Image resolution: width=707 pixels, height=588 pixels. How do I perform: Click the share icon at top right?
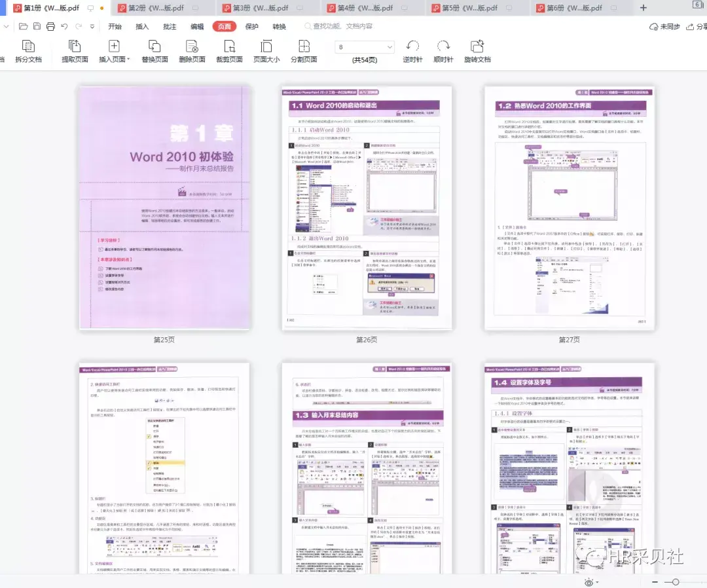coord(690,27)
